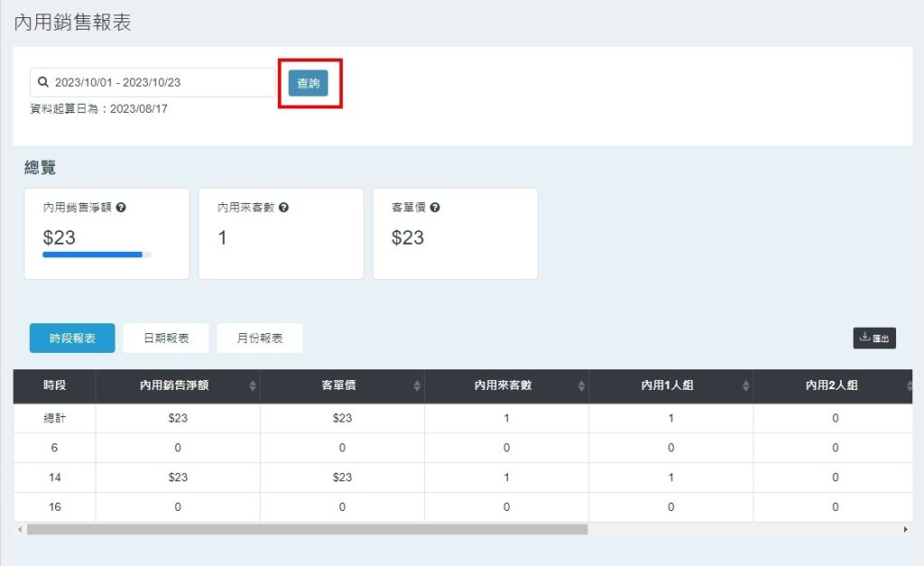Click the date range input field
Viewport: 924px width, 566px height.
coord(153,82)
